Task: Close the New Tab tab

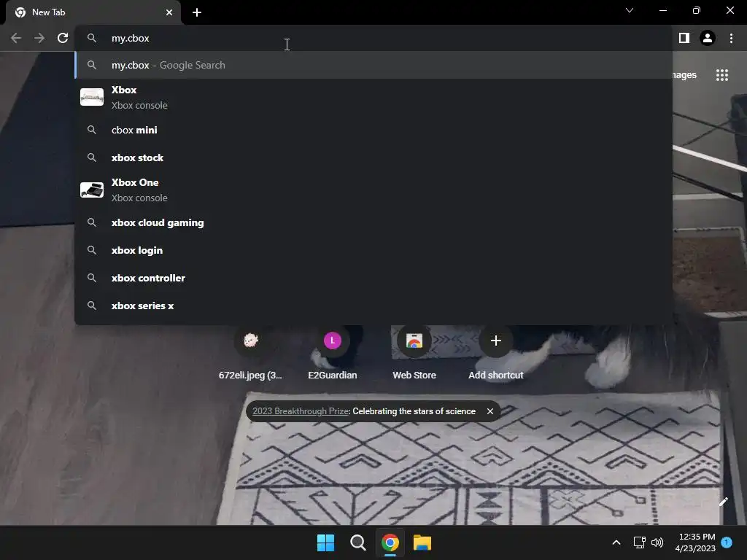Action: point(169,12)
